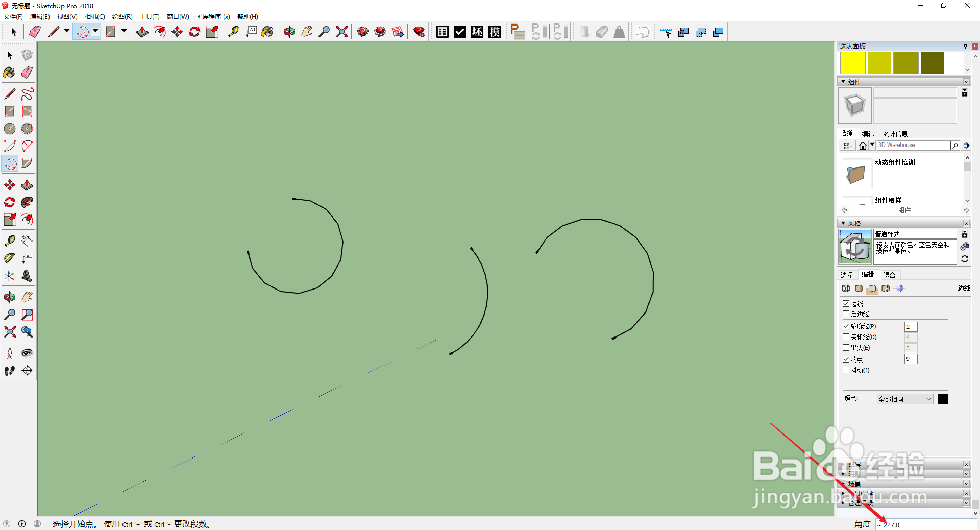Select the Tape Measure tool in top toolbar
This screenshot has height=530, width=980.
click(x=233, y=32)
